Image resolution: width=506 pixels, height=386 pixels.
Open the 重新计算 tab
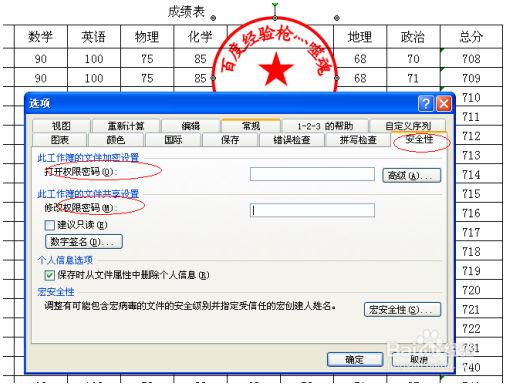(x=126, y=126)
